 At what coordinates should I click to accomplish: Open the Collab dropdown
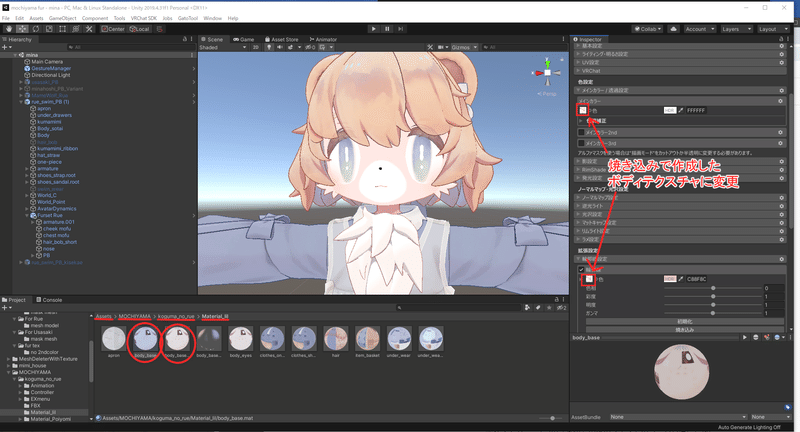(647, 29)
